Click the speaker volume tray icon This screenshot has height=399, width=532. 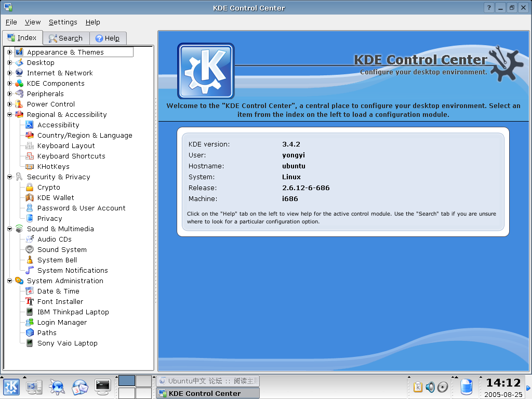click(430, 387)
